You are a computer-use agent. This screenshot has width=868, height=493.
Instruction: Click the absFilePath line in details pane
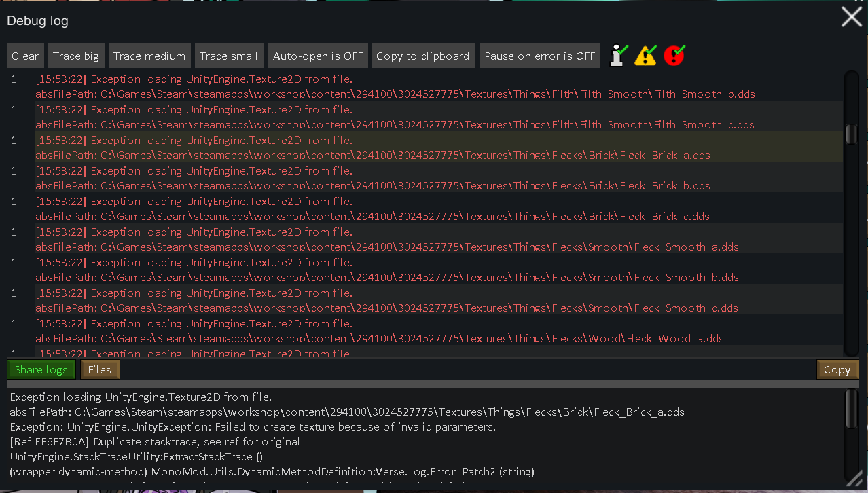pos(347,412)
